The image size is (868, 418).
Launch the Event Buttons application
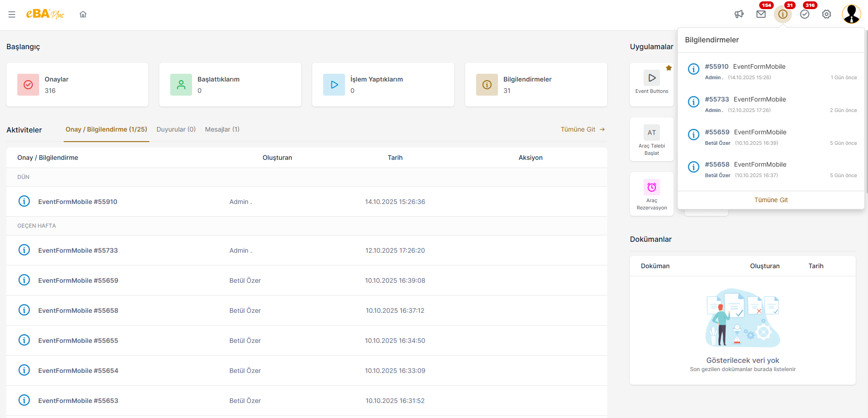click(x=652, y=83)
